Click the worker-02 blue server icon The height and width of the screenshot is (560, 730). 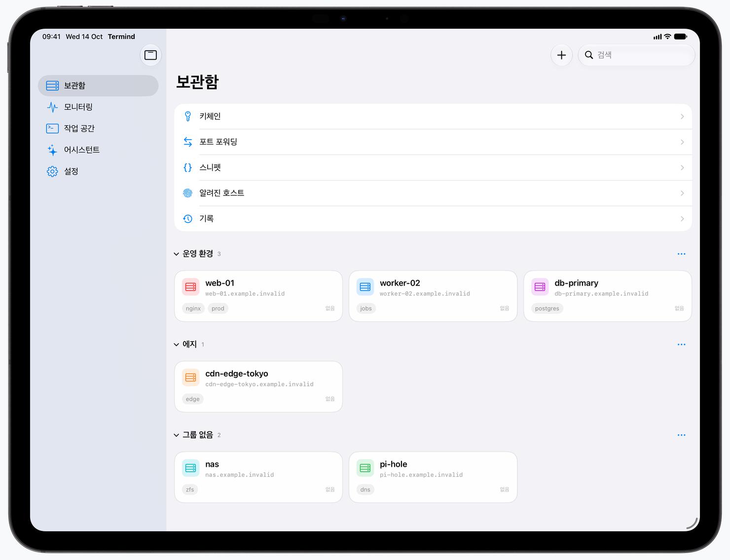(x=365, y=287)
